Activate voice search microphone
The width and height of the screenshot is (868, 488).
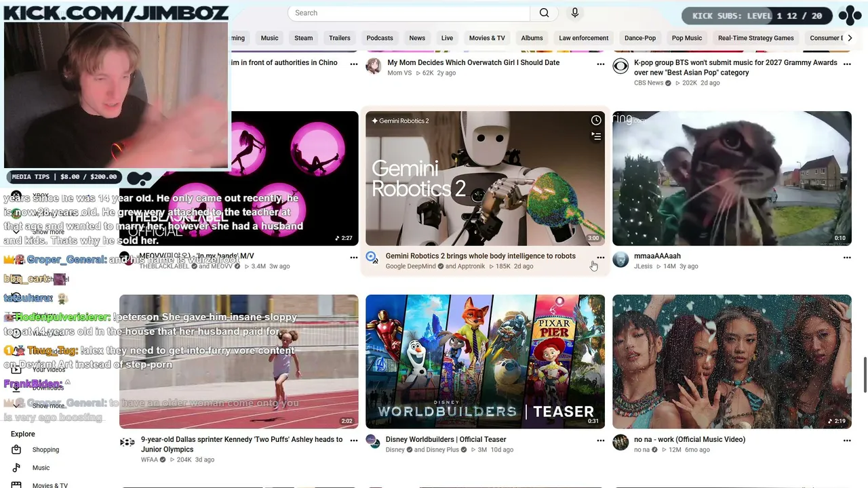click(x=575, y=13)
